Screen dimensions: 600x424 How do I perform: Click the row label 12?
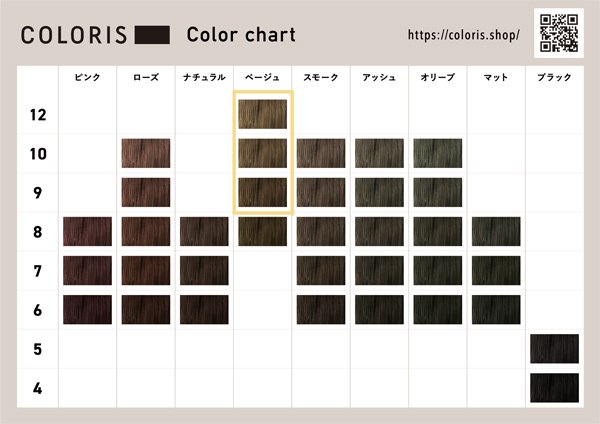[x=38, y=114]
